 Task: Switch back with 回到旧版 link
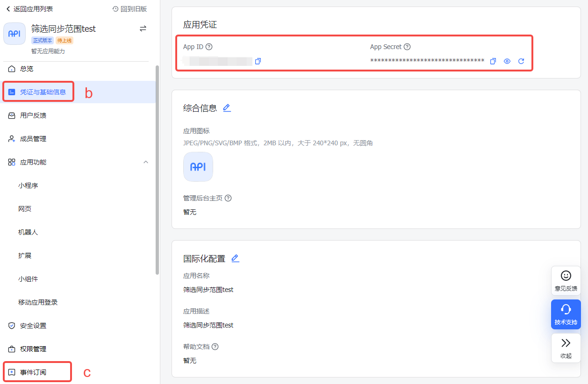(129, 9)
